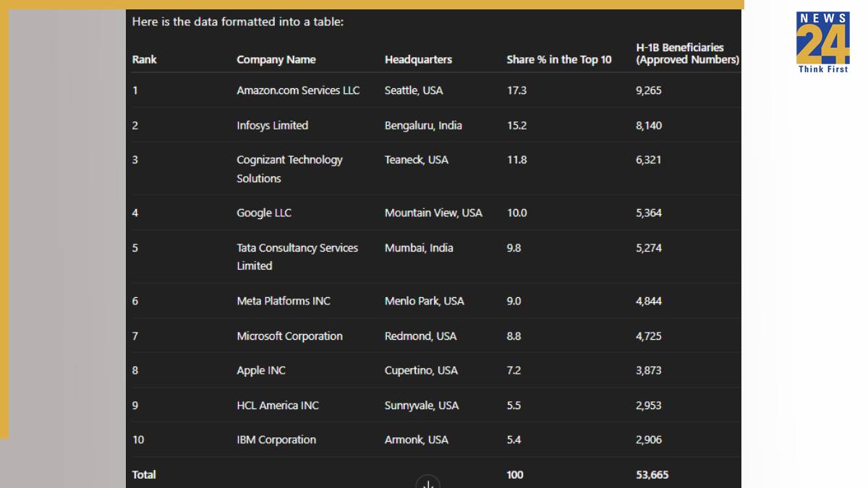Select the IBM Corporation row name
This screenshot has height=488, width=868.
click(x=276, y=440)
